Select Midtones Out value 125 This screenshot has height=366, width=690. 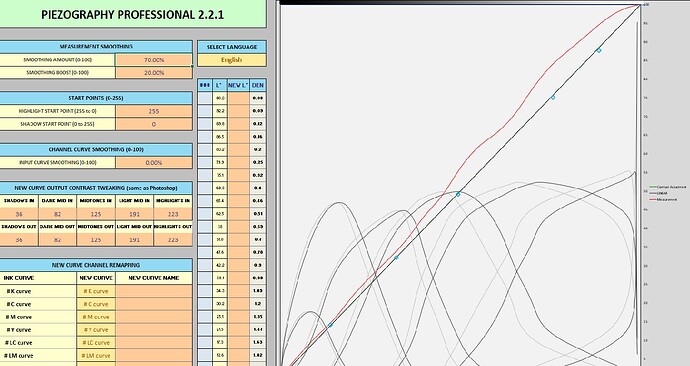(96, 239)
